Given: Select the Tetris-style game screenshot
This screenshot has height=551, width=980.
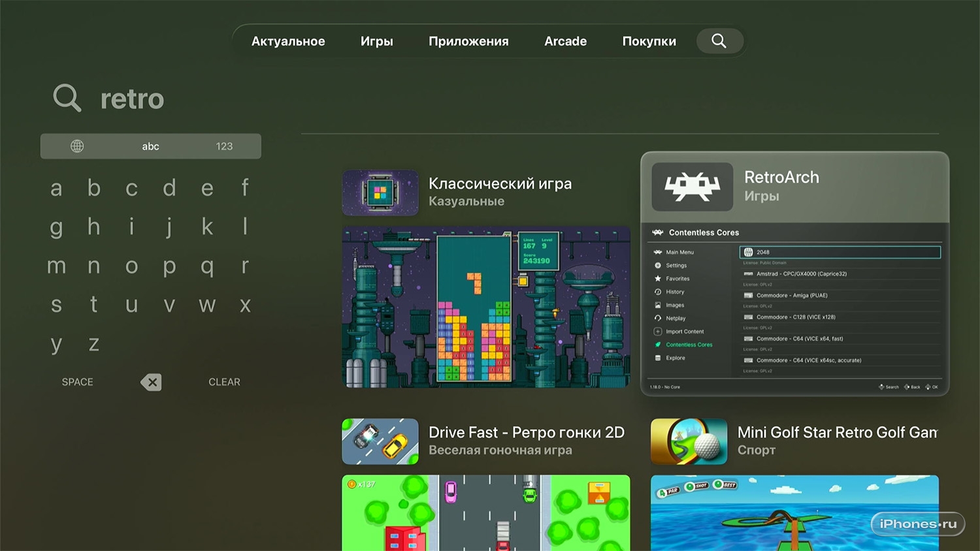Looking at the screenshot, I should [485, 307].
